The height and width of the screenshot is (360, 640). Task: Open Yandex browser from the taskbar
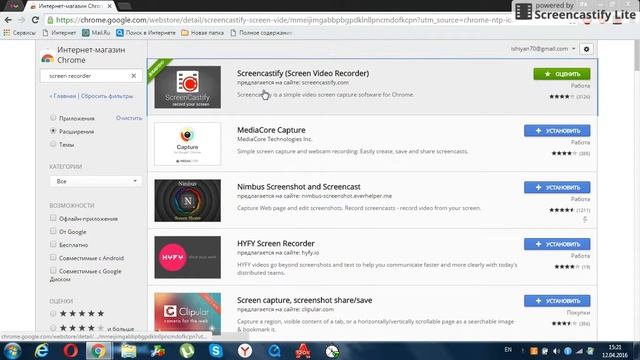point(245,351)
